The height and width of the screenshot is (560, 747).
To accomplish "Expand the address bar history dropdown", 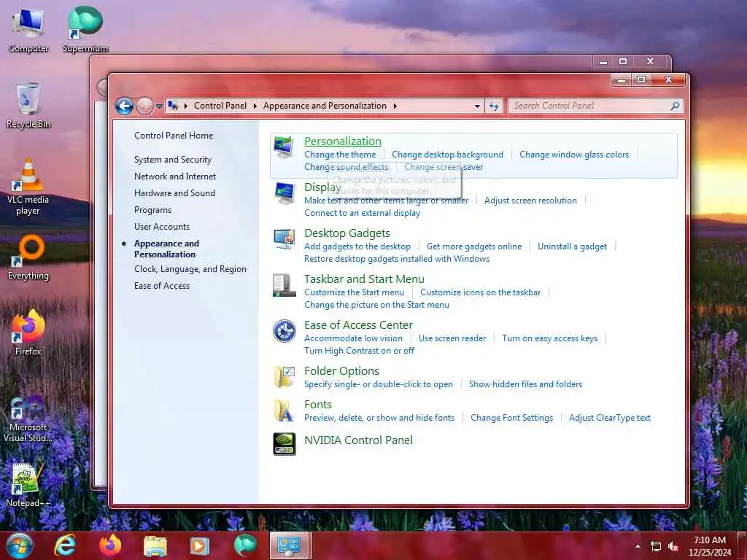I will tap(477, 106).
